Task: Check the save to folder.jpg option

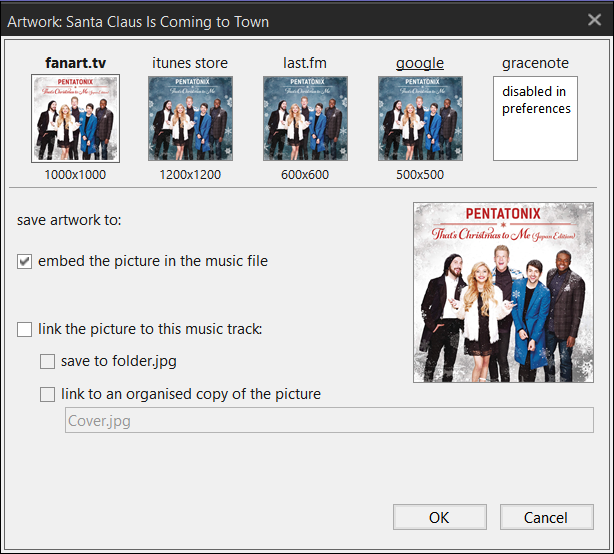Action: point(47,361)
